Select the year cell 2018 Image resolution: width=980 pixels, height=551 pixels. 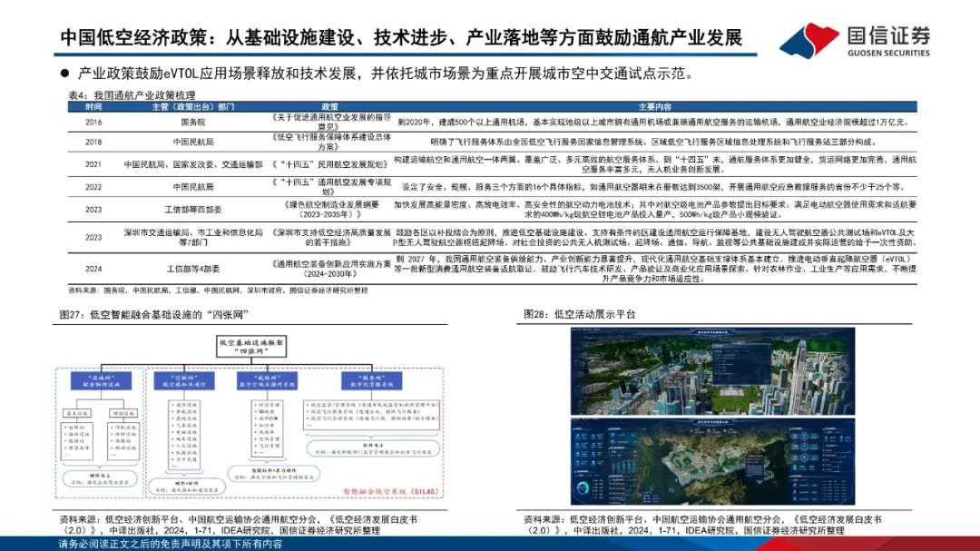93,142
